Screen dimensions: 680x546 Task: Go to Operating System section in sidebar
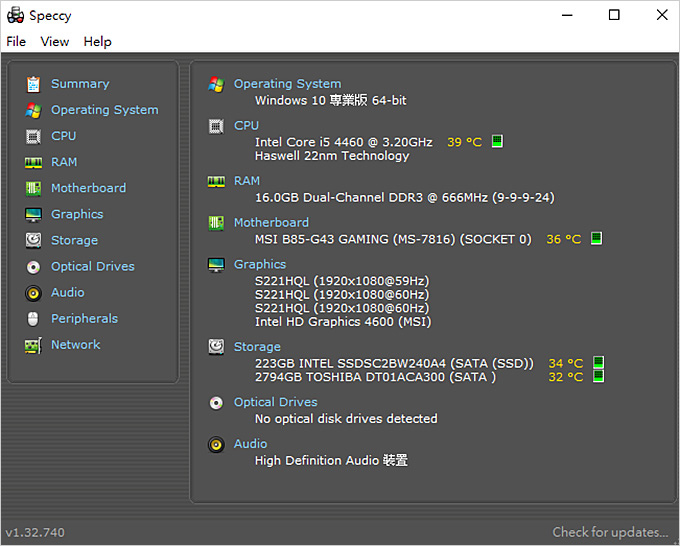[x=105, y=110]
